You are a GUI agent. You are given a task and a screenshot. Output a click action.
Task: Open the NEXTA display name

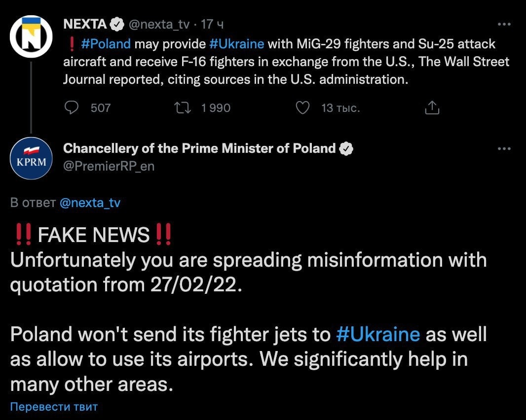click(x=85, y=24)
